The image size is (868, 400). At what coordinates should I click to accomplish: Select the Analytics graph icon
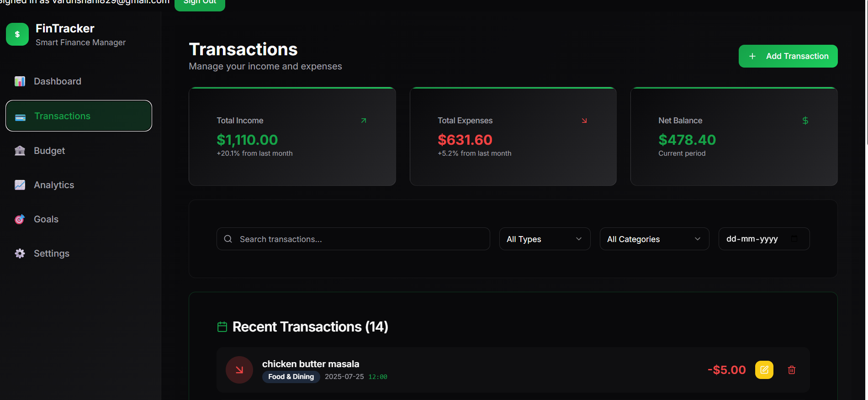pyautogui.click(x=20, y=184)
